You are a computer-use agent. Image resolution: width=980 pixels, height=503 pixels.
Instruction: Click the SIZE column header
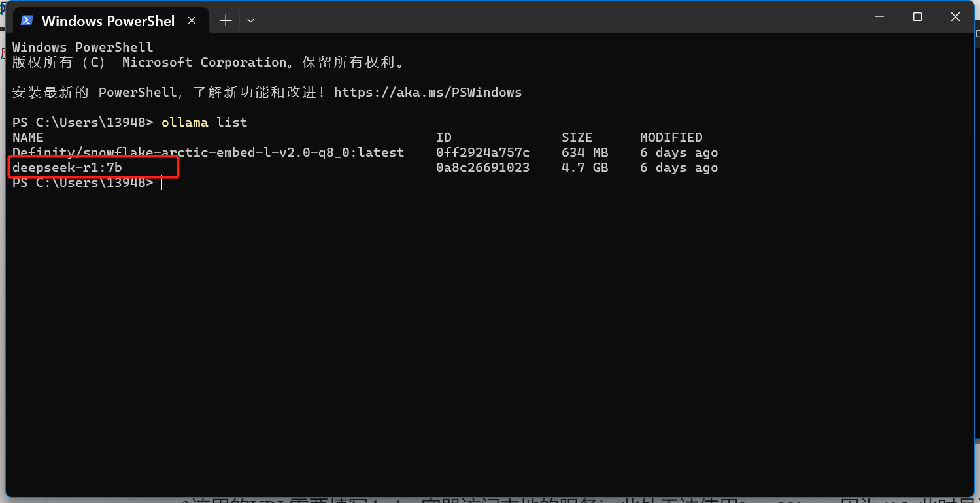(x=577, y=137)
